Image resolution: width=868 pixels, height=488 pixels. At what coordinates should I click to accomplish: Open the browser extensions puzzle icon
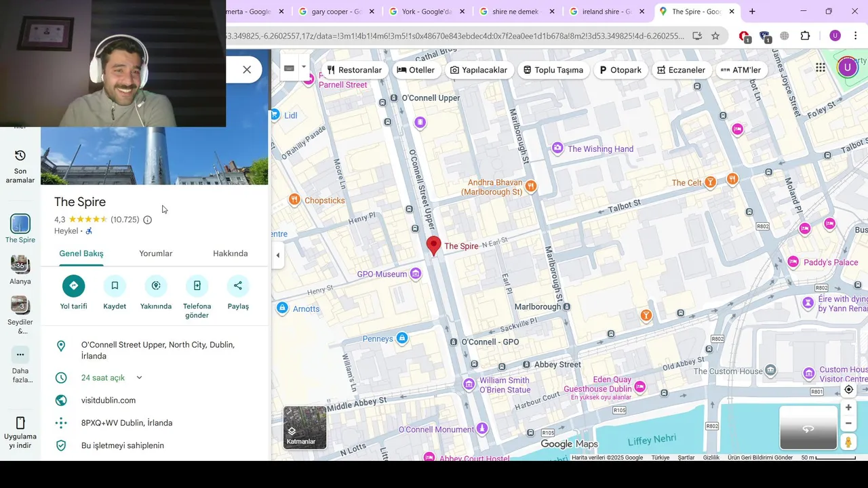point(805,36)
